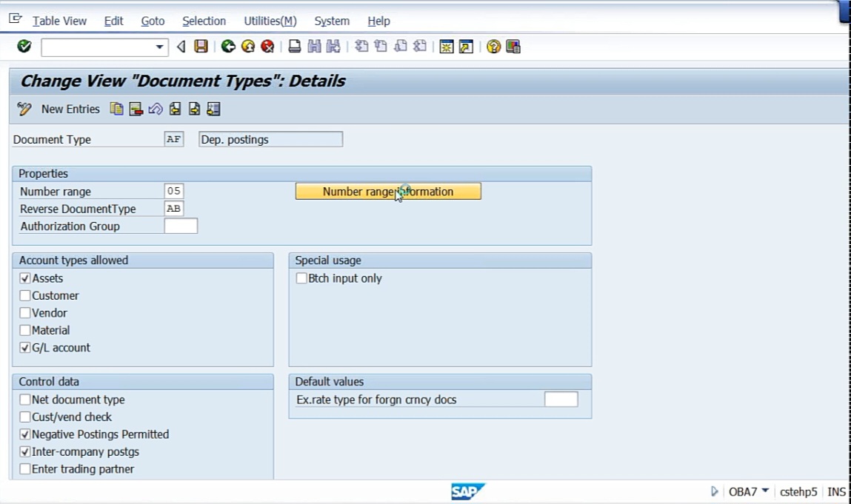851x504 pixels.
Task: Open the Edit menu
Action: (x=113, y=21)
